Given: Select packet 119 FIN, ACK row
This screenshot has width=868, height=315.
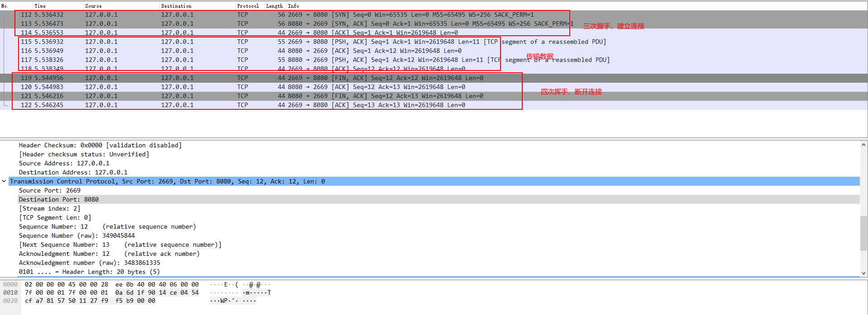Looking at the screenshot, I should [434, 78].
